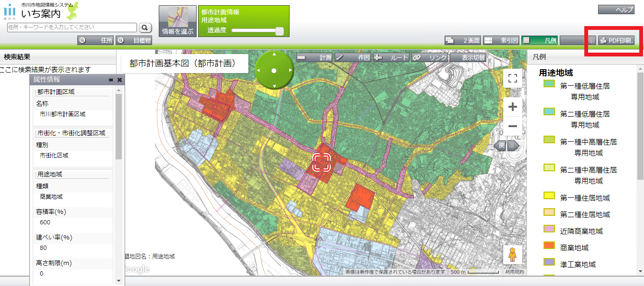Switch to 目標物 landmark search
Screen dimensions: 644x286
coord(134,41)
